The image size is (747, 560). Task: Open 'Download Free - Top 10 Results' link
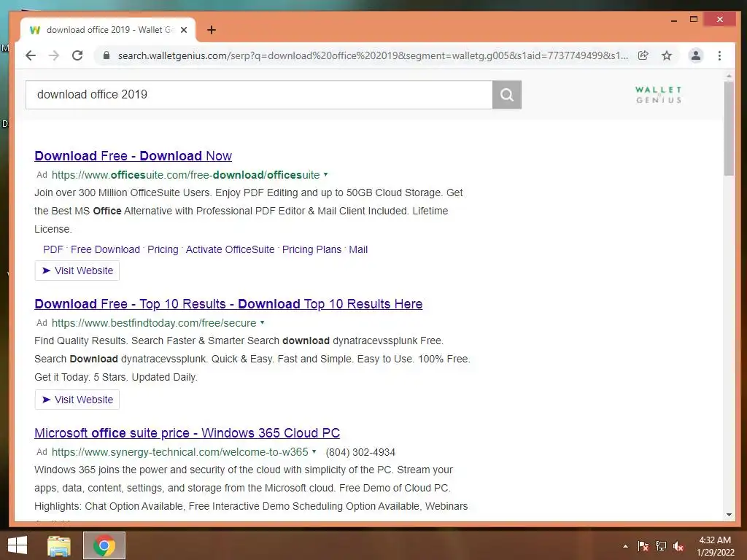click(228, 304)
